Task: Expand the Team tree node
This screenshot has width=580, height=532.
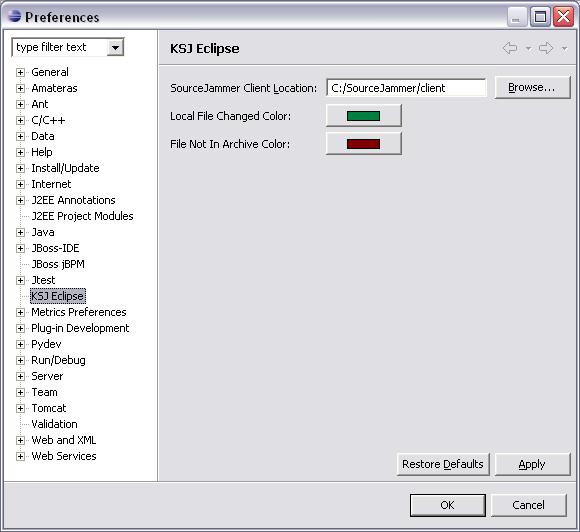Action: (x=20, y=392)
